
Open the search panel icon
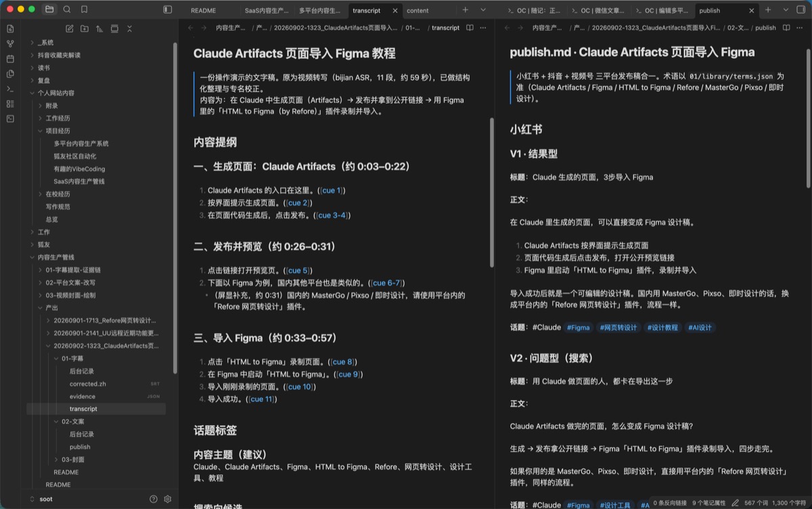[67, 9]
